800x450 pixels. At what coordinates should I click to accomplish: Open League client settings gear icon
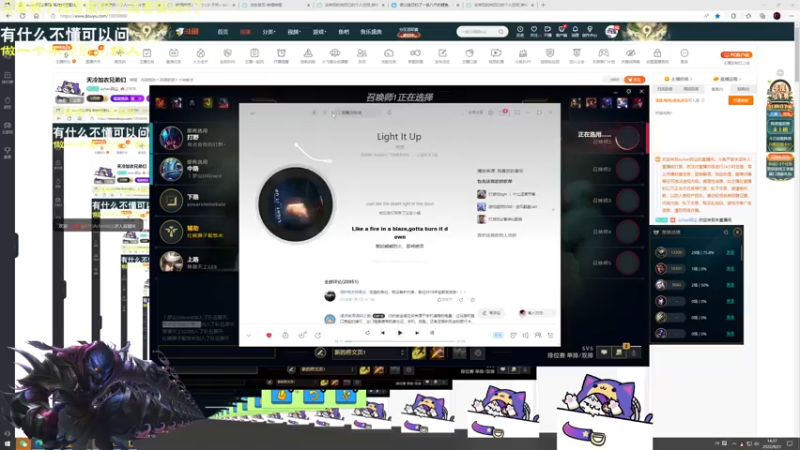point(629,91)
